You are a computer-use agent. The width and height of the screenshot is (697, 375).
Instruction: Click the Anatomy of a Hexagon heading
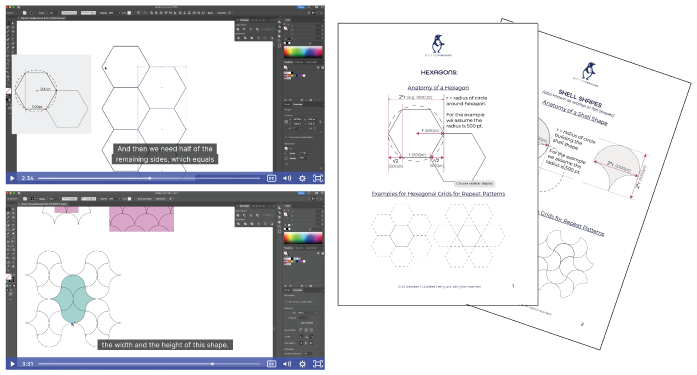[438, 88]
